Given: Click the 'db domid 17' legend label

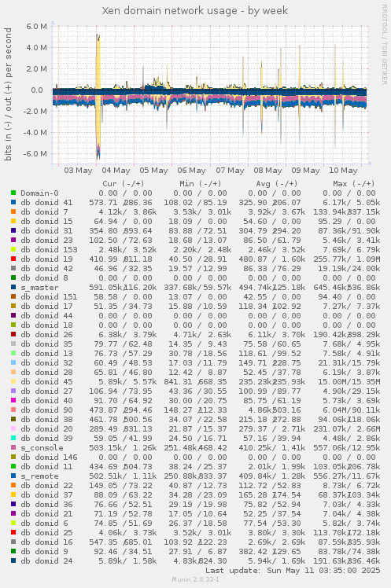Looking at the screenshot, I should coord(46,307).
